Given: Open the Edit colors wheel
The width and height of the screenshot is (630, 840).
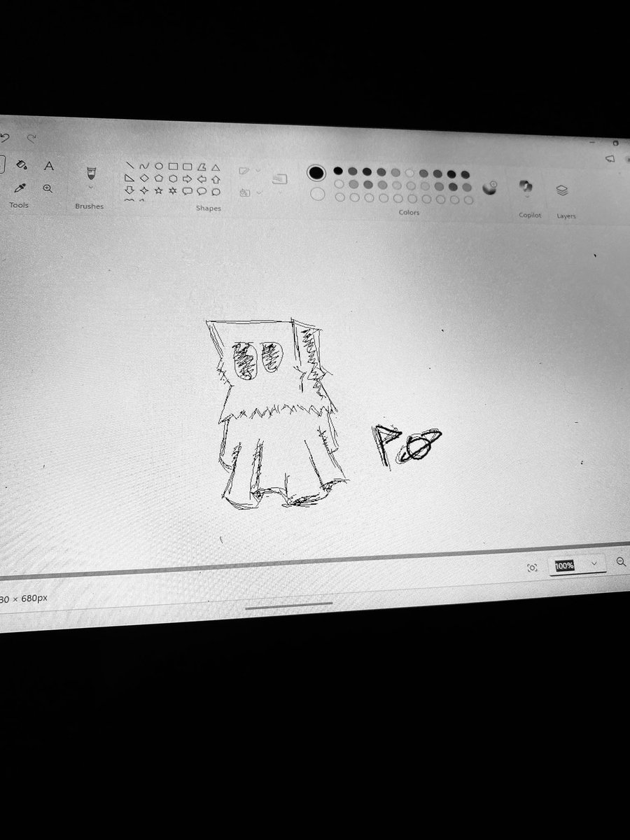Looking at the screenshot, I should pos(490,187).
